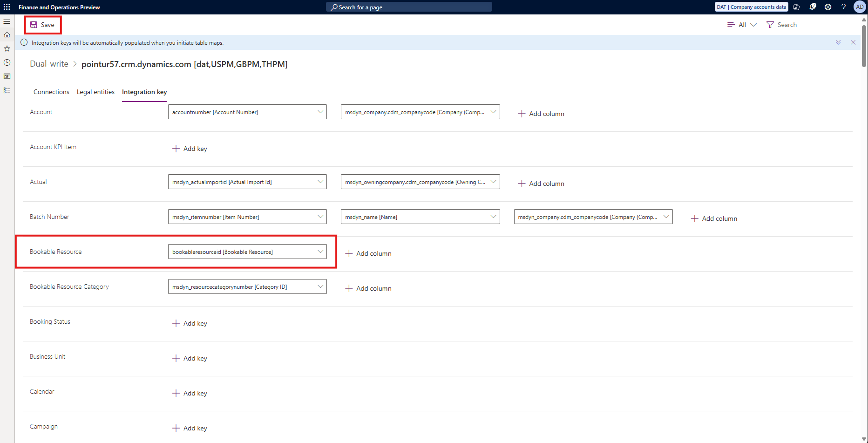The height and width of the screenshot is (443, 868).
Task: Open Favorites using the star icon
Action: click(7, 48)
